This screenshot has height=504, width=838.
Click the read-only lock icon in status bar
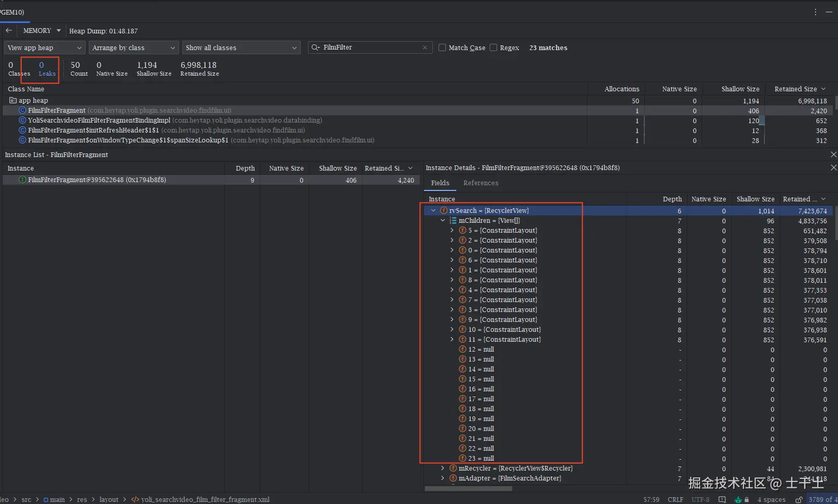click(x=747, y=500)
